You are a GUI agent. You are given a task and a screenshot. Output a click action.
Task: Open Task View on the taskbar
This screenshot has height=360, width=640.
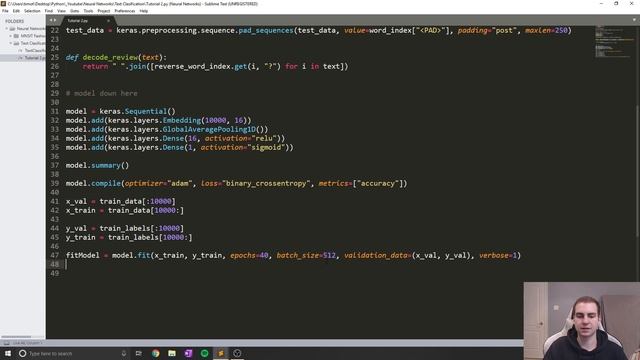pyautogui.click(x=138, y=353)
